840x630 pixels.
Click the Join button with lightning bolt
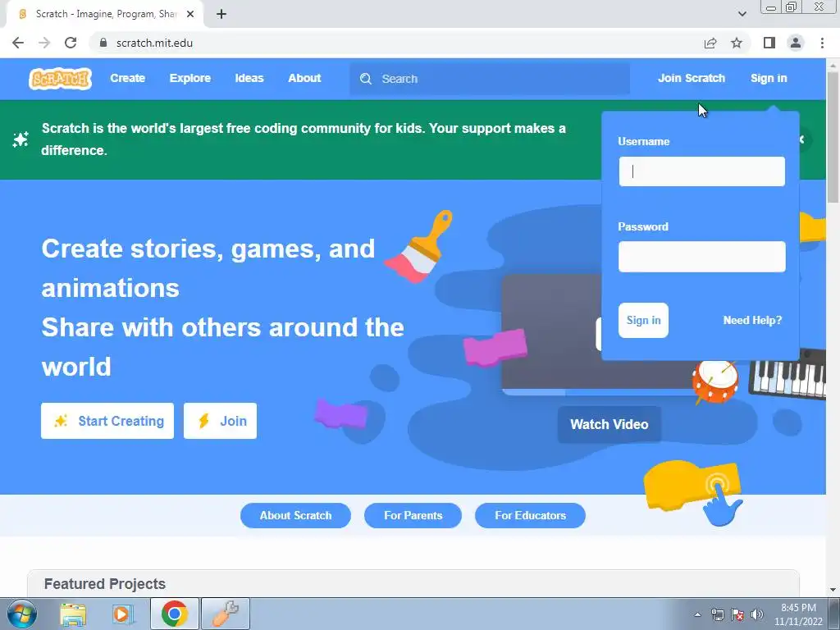(x=220, y=421)
